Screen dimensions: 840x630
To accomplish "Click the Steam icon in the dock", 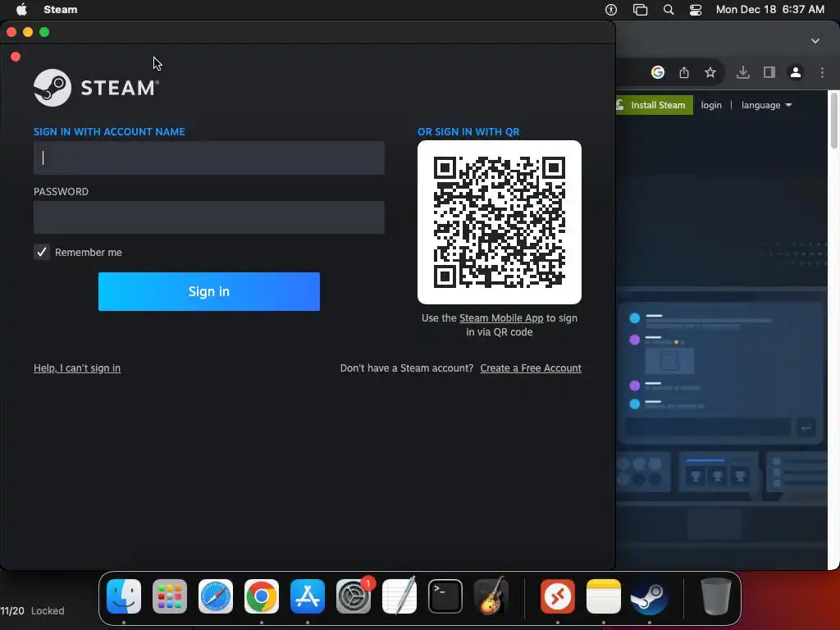I will (650, 596).
